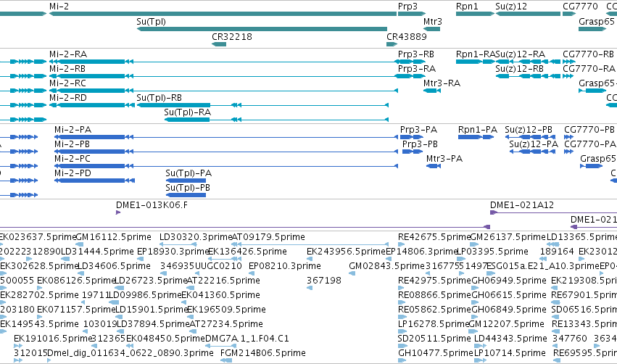Open the CG7770-RB transcript
Screen dimensions: 617x364
[x=568, y=62]
